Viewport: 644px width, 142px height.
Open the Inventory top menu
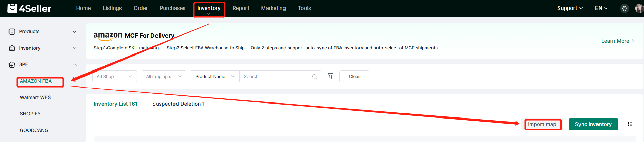(209, 9)
